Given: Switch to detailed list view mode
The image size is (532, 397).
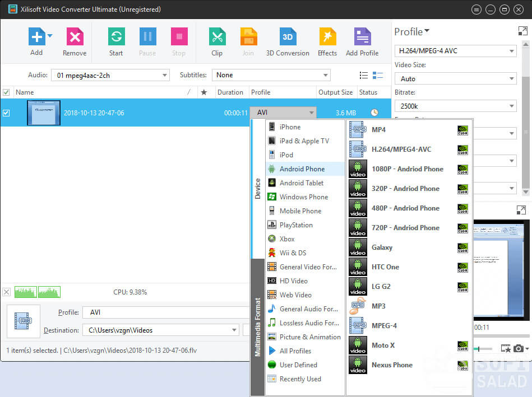Looking at the screenshot, I should [378, 75].
